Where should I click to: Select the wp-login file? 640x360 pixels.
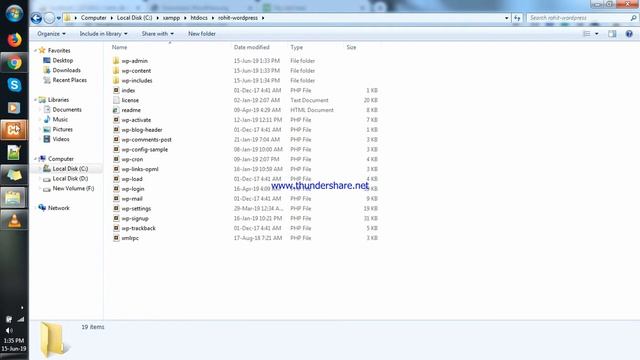pos(133,189)
